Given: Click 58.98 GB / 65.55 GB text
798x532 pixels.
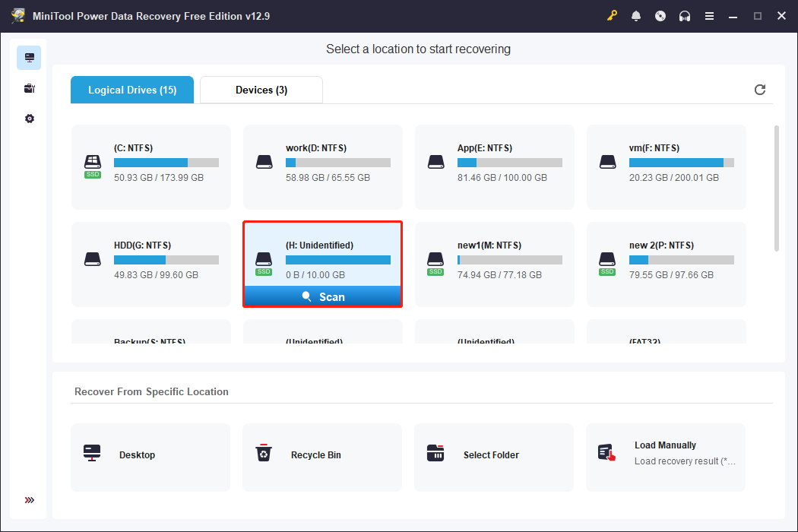Looking at the screenshot, I should [328, 178].
